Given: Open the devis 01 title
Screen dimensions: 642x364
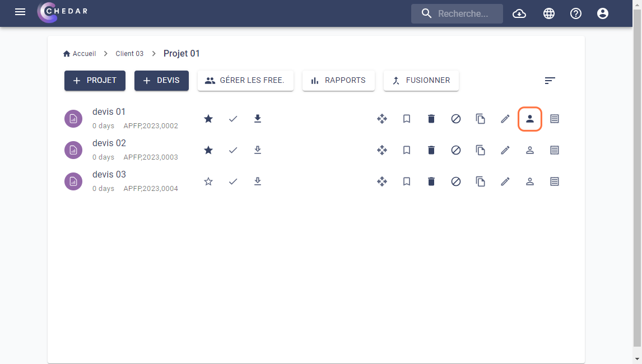Looking at the screenshot, I should (109, 112).
